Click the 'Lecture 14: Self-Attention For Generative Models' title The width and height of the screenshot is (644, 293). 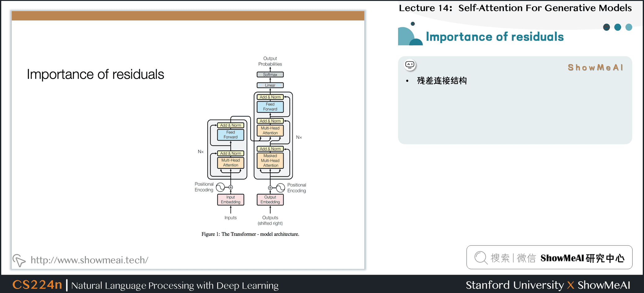515,8
